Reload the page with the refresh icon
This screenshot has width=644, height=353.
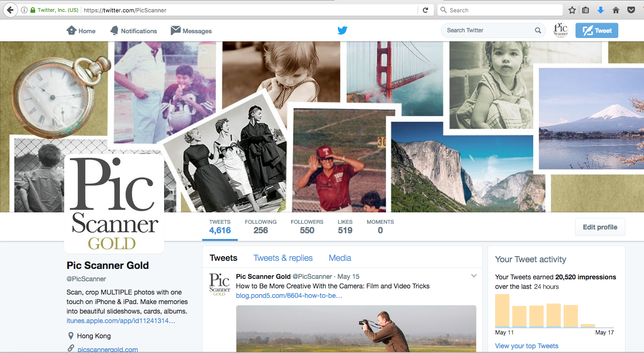click(x=425, y=10)
